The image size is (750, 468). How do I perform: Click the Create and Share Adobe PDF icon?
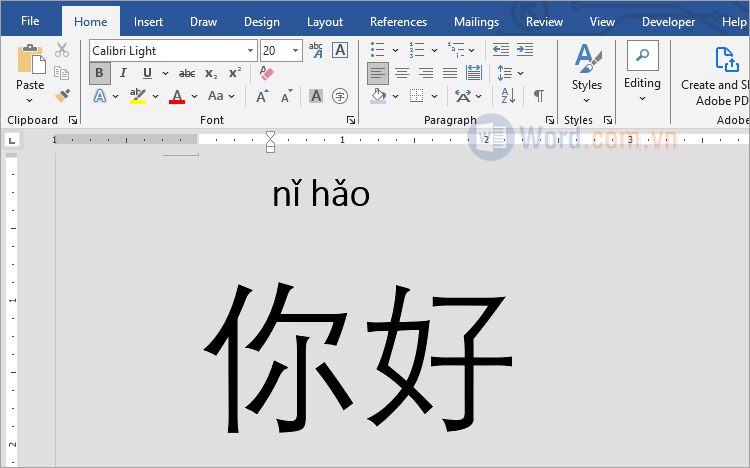click(727, 59)
